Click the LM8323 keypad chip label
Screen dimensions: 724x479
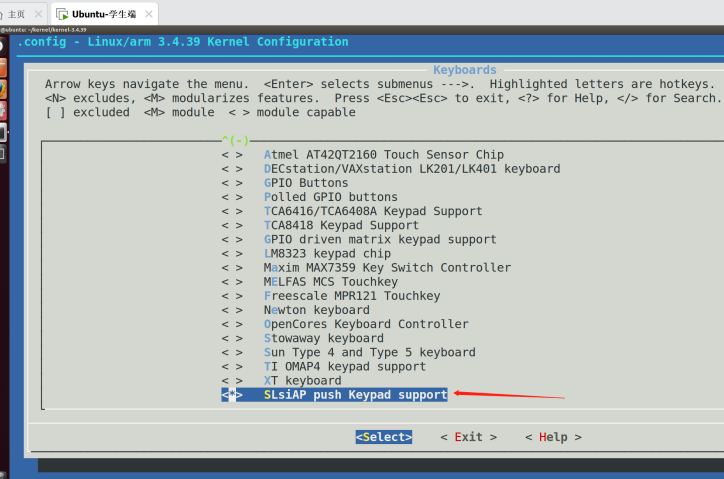tap(327, 254)
